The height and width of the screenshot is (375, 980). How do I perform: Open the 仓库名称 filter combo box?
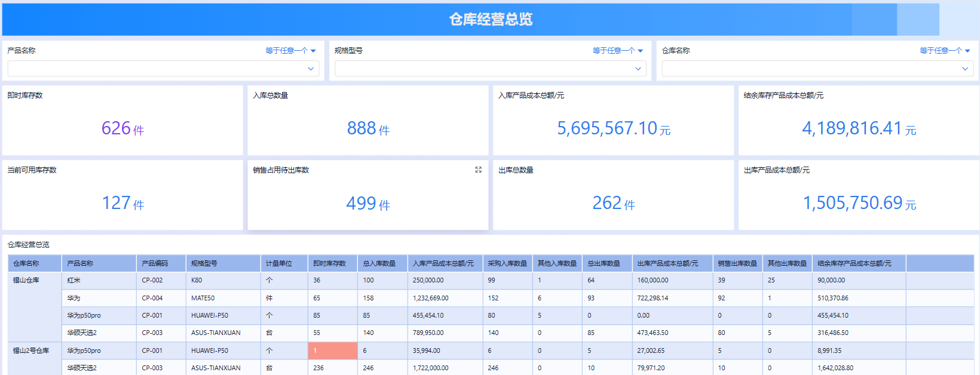point(817,69)
